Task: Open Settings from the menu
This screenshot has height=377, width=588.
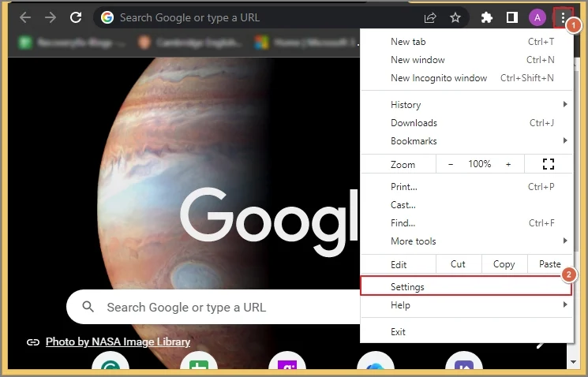Action: click(x=466, y=286)
